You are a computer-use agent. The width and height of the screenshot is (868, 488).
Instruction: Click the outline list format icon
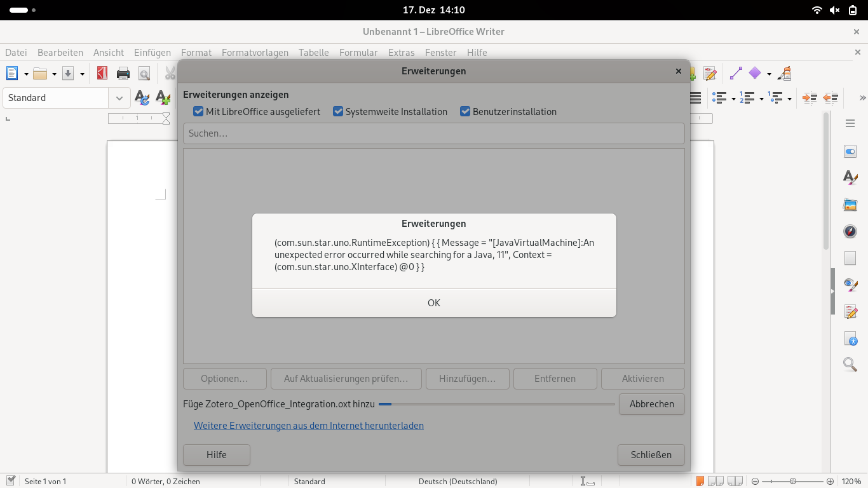click(x=775, y=98)
